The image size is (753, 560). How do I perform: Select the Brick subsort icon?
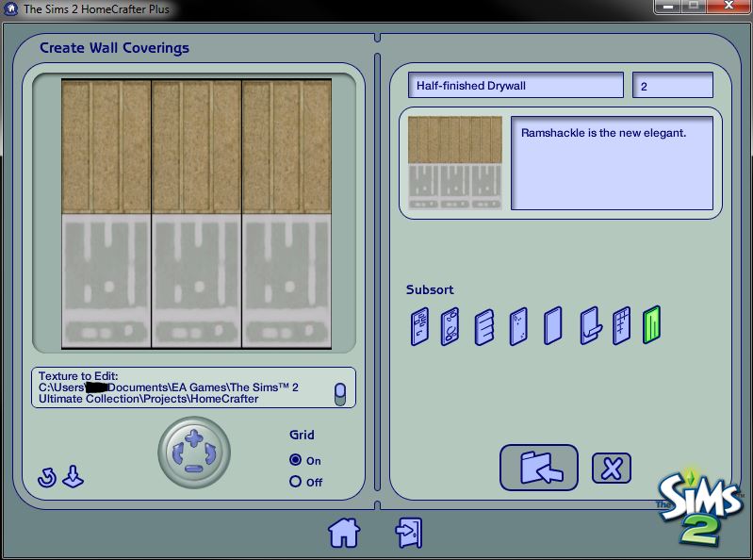click(419, 326)
